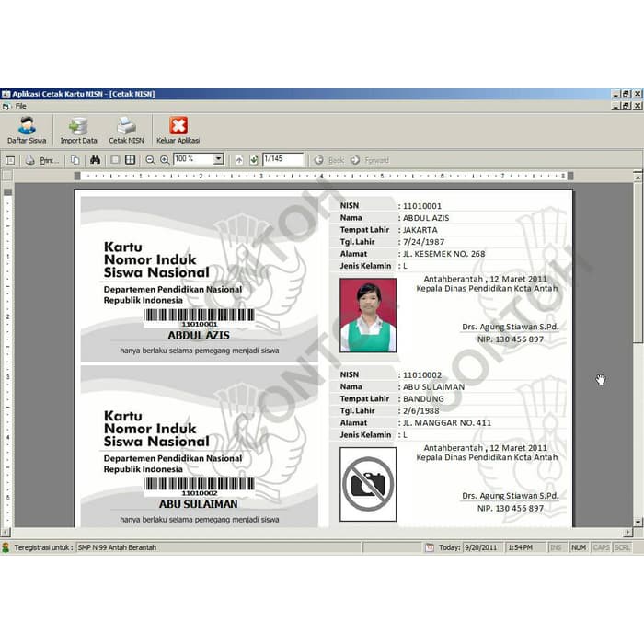
Task: Click the Print... toolbar button
Action: tap(42, 160)
